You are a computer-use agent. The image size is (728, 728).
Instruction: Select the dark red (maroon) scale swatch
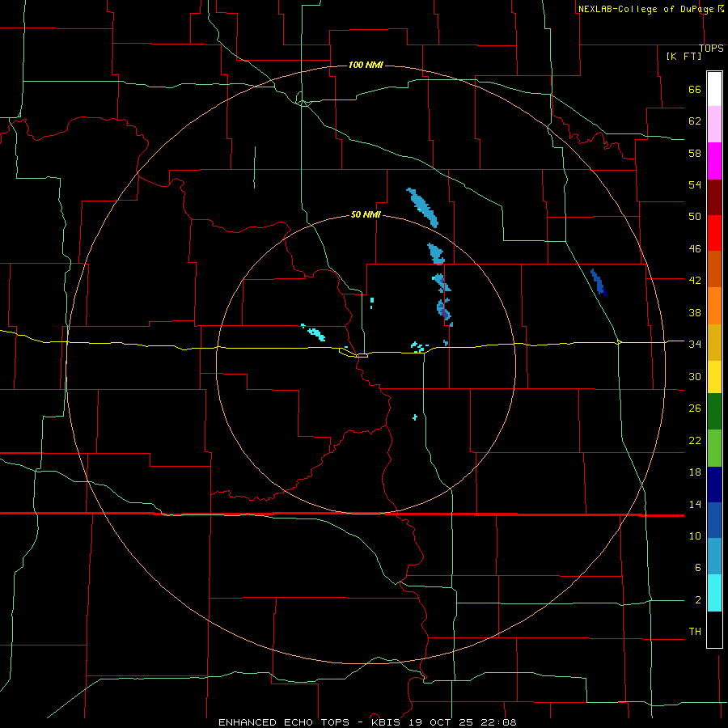(714, 197)
